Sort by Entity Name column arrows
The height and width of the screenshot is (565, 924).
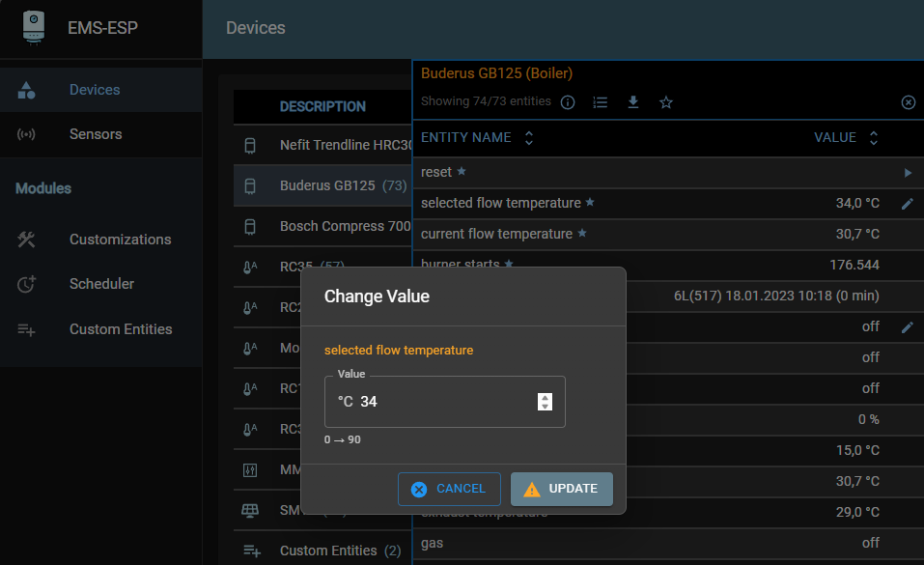(x=528, y=138)
